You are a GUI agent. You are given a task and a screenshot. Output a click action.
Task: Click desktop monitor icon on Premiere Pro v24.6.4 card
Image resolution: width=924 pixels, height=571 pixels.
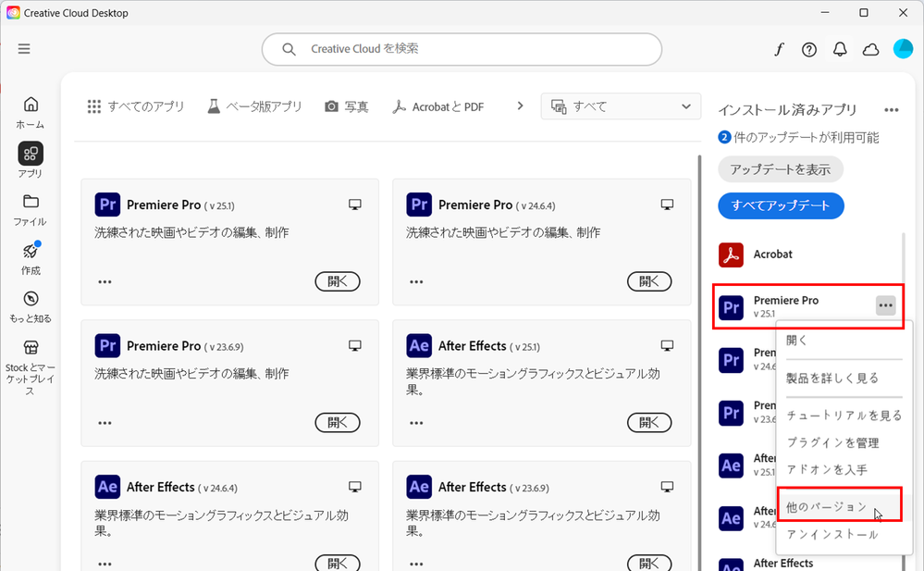[667, 205]
